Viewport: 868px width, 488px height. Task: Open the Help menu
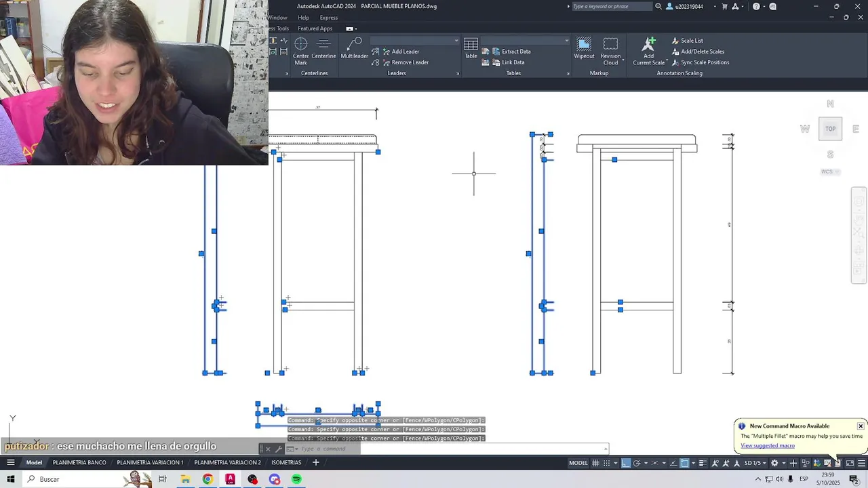coord(303,18)
